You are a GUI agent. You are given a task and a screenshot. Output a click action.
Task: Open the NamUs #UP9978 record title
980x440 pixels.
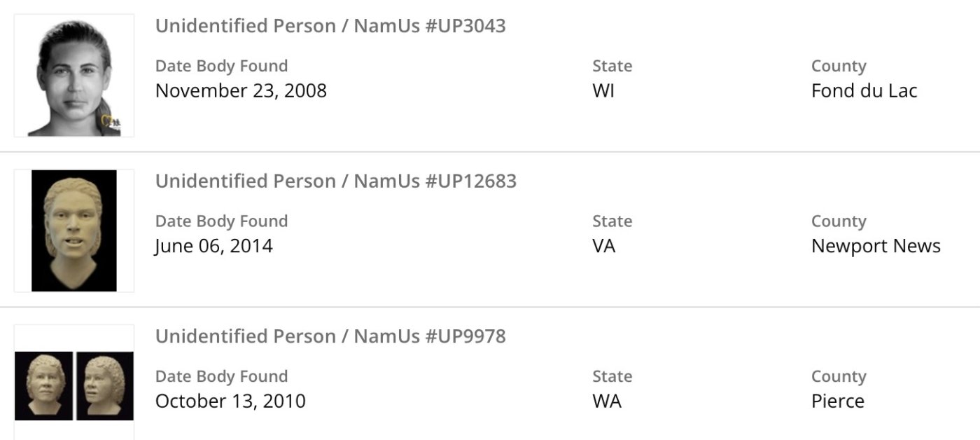[x=330, y=336]
